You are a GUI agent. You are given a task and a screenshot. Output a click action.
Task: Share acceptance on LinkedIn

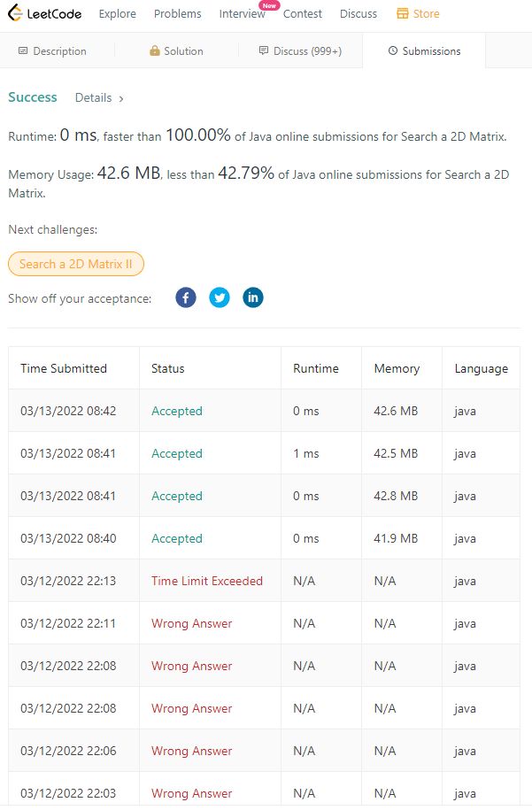click(x=253, y=297)
